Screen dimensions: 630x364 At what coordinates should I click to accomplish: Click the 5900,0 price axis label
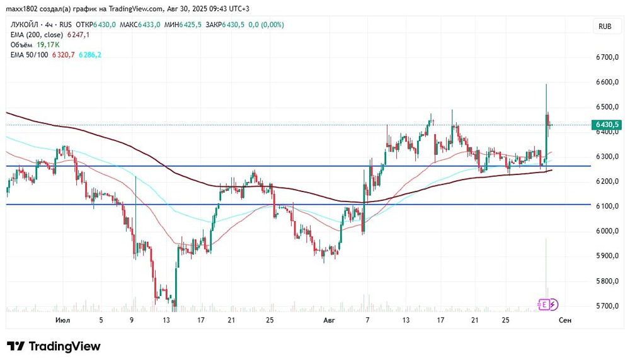(x=607, y=256)
